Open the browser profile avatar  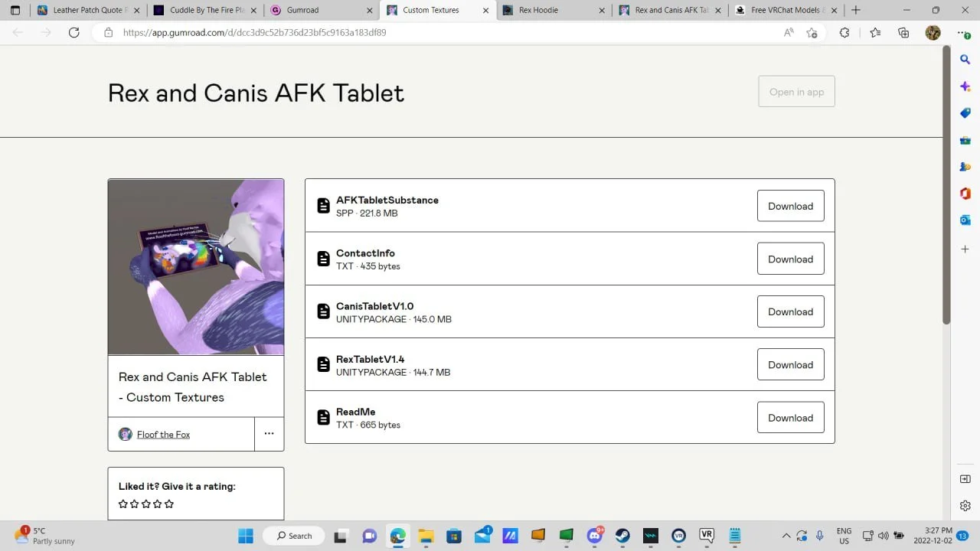pyautogui.click(x=933, y=33)
